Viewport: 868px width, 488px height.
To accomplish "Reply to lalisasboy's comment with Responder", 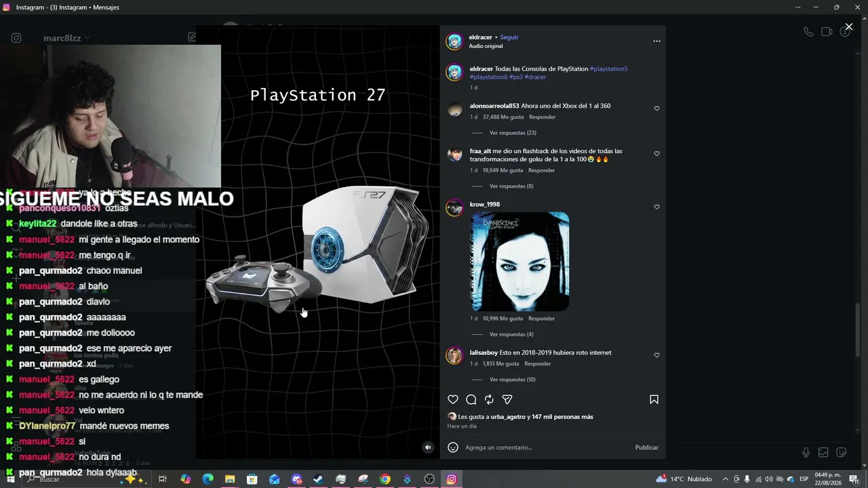I will click(x=538, y=364).
